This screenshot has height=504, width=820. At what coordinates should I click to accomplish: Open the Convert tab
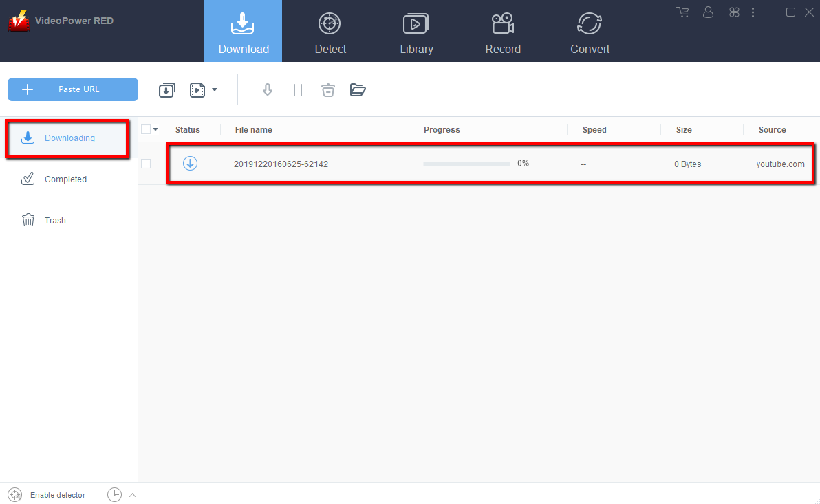click(x=590, y=32)
